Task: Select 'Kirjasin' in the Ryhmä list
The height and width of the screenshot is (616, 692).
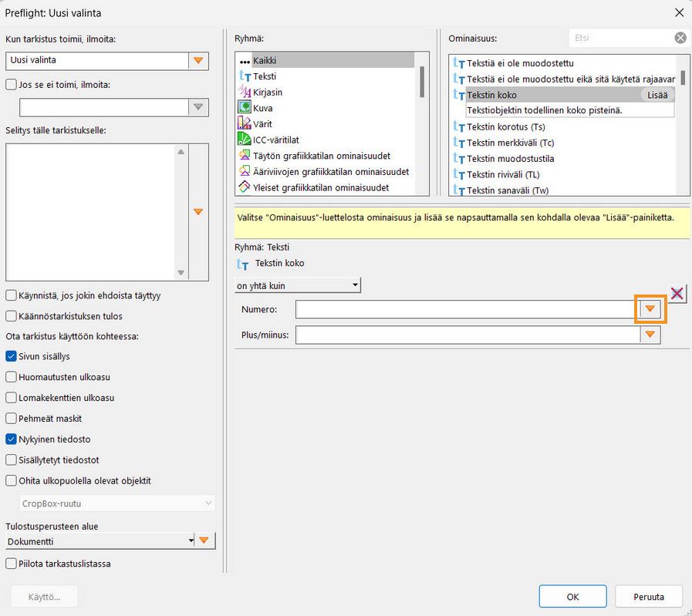Action: (x=268, y=93)
